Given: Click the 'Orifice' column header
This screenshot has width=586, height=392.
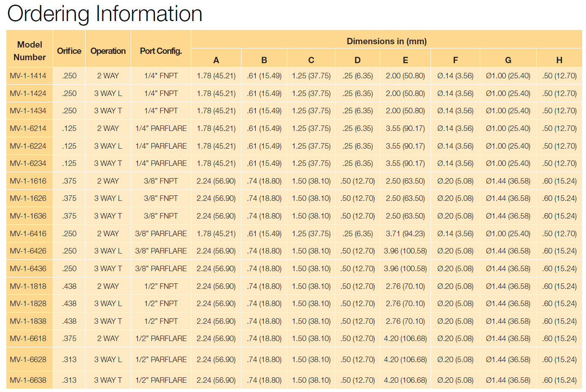Looking at the screenshot, I should [69, 51].
